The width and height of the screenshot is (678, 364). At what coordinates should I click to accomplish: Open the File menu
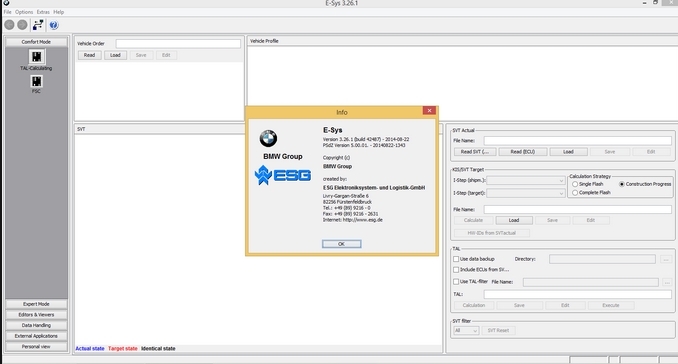coord(7,12)
